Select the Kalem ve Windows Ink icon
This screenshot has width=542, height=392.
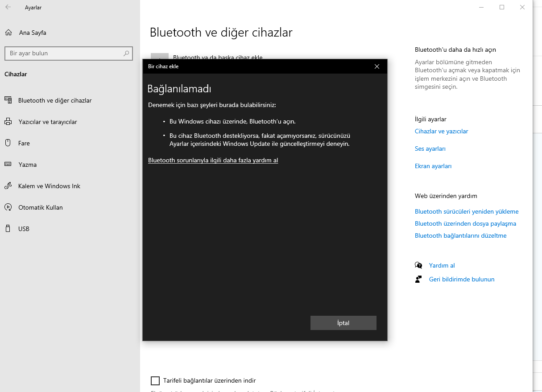click(x=8, y=186)
